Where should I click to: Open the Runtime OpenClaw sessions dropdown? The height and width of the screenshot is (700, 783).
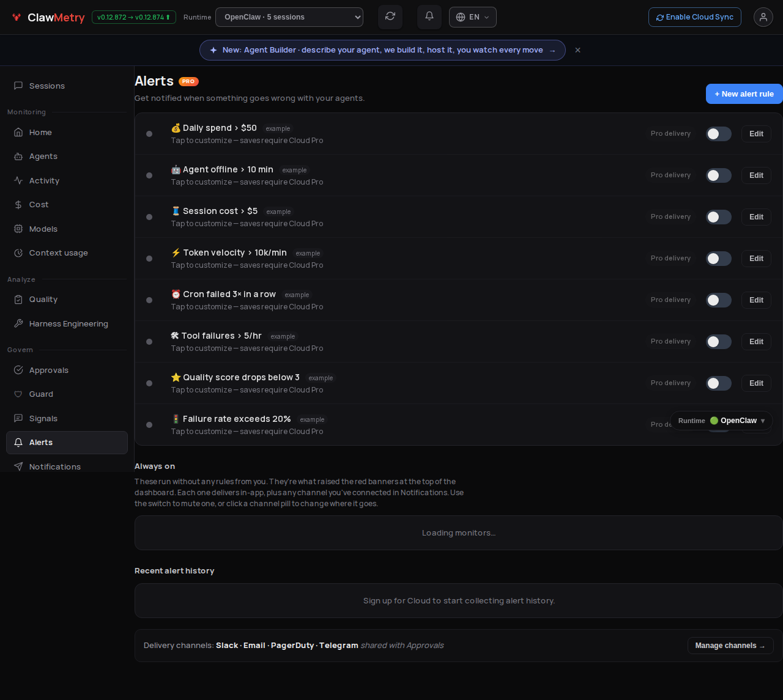point(289,17)
